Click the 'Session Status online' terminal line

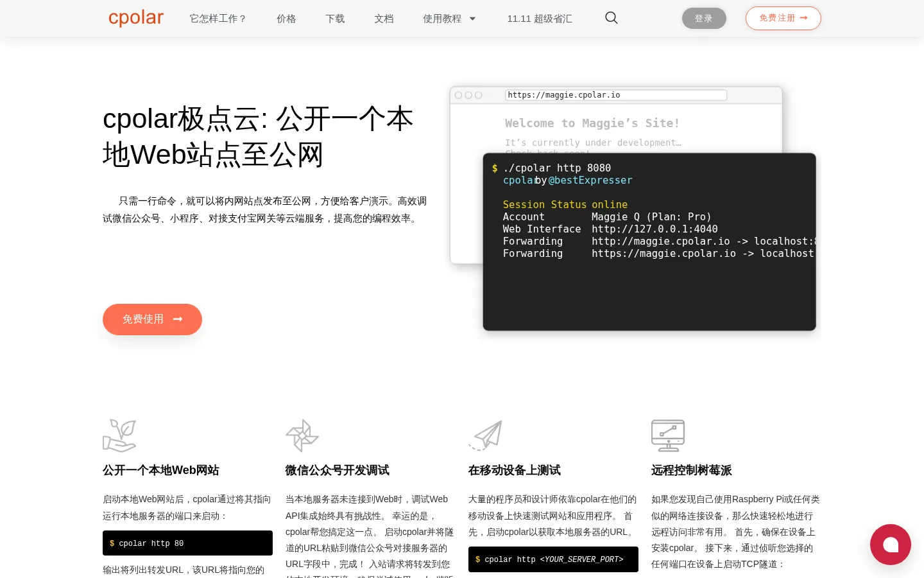565,205
